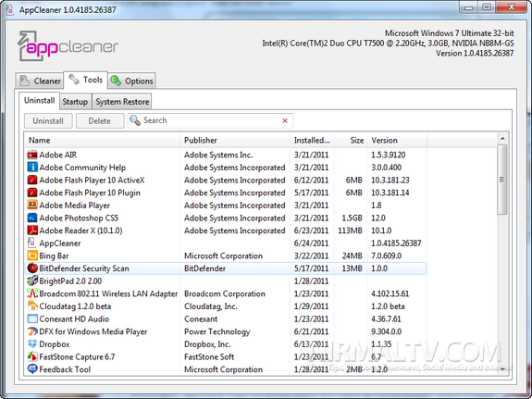Click version '1.0.4185.26387' in AppCleaner row
This screenshot has width=532, height=399.
(x=396, y=243)
